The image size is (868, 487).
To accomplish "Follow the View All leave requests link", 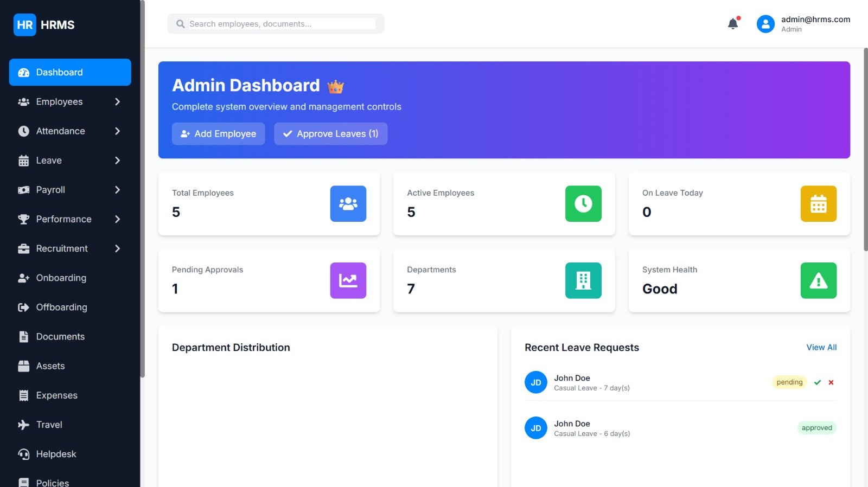I will (x=821, y=348).
